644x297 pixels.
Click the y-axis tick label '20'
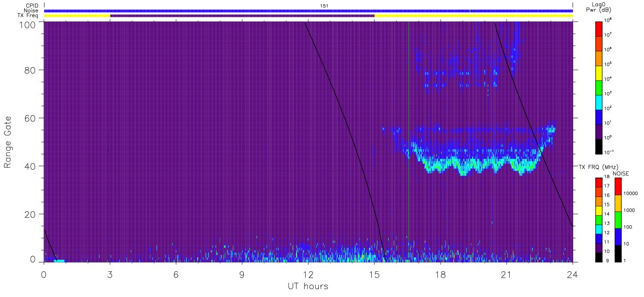(x=30, y=215)
